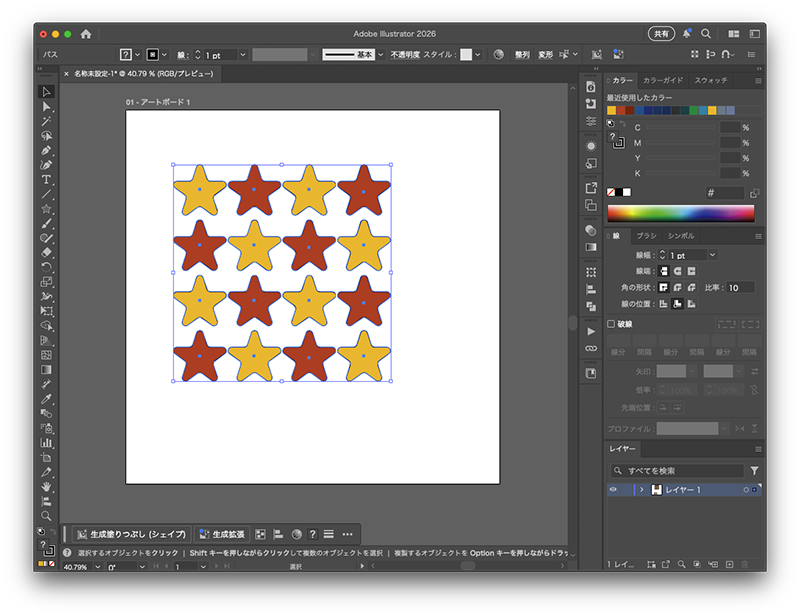Viewport: 800px width, 616px height.
Task: Click the 生成拡張 button
Action: (x=222, y=534)
